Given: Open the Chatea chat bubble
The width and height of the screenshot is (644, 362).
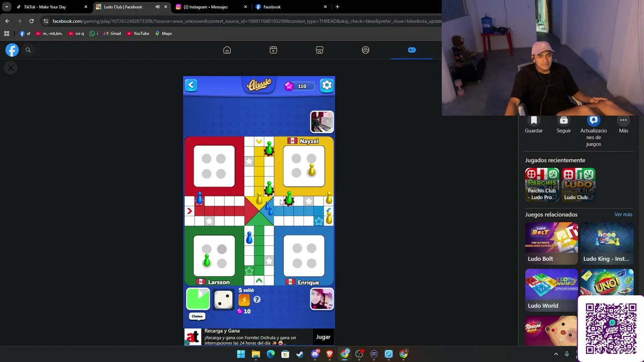Looking at the screenshot, I should click(197, 316).
